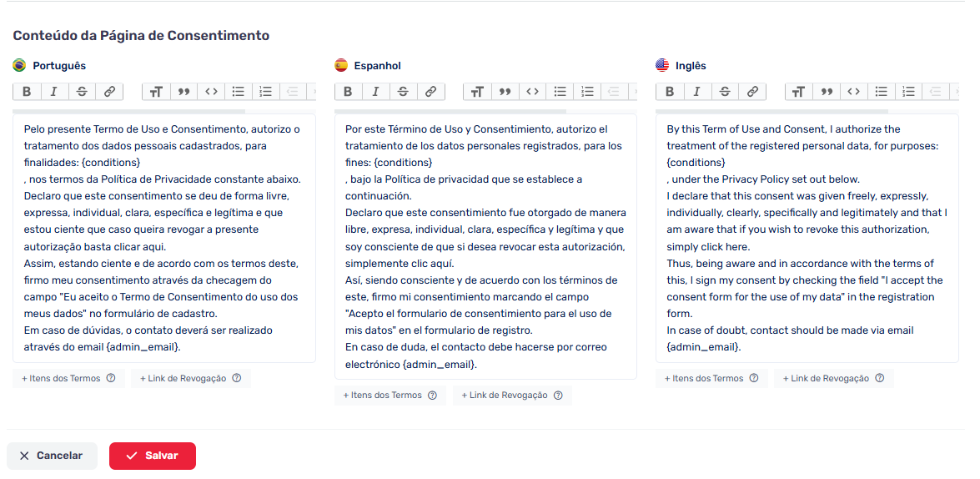980x479 pixels.
Task: Insert code block in Português editor
Action: [x=211, y=92]
